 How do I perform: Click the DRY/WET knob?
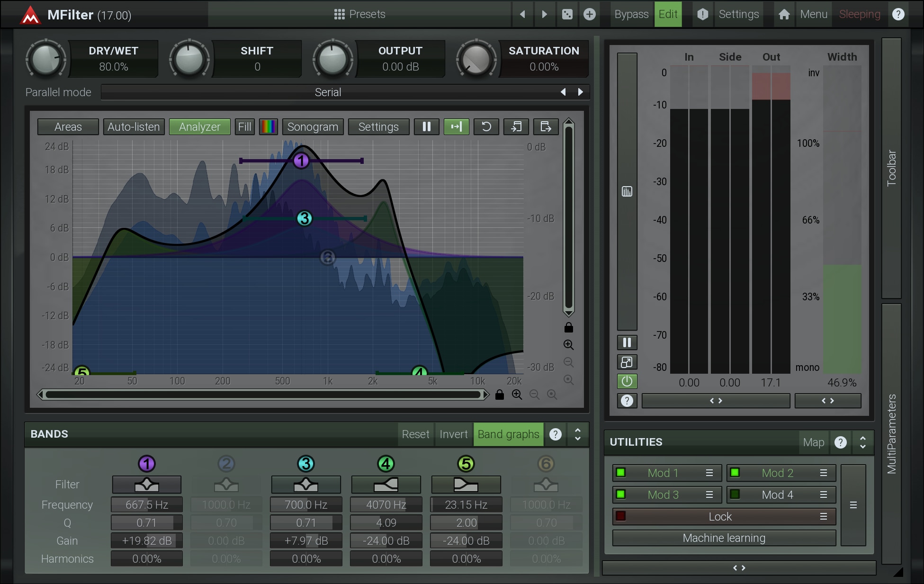(46, 59)
